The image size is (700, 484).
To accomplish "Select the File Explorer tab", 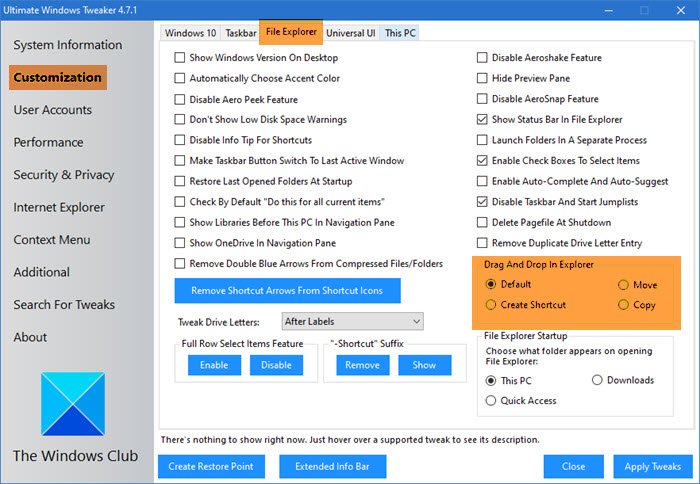I will [291, 32].
